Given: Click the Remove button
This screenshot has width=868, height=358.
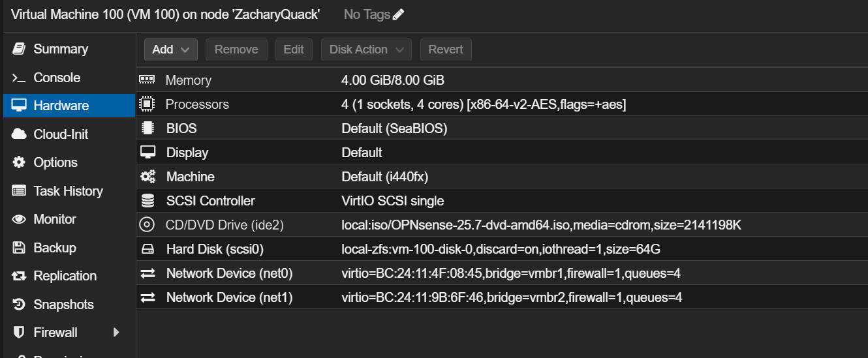Looking at the screenshot, I should (236, 50).
